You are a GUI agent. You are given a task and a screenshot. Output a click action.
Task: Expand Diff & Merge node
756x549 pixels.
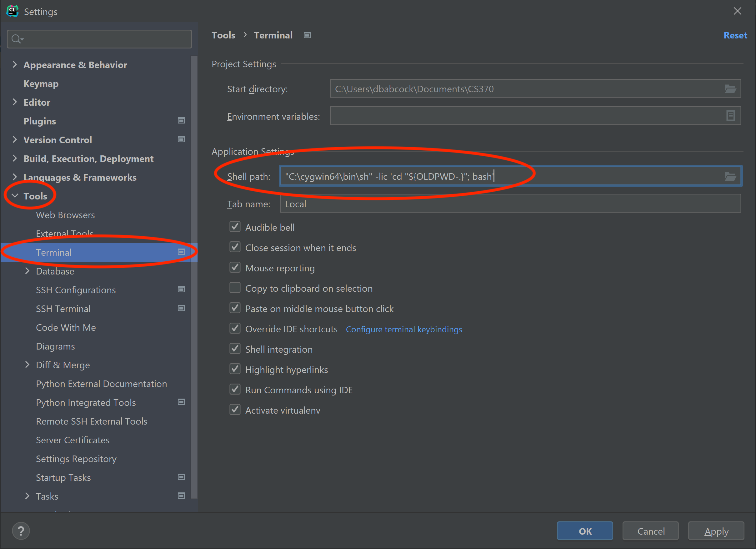click(27, 365)
